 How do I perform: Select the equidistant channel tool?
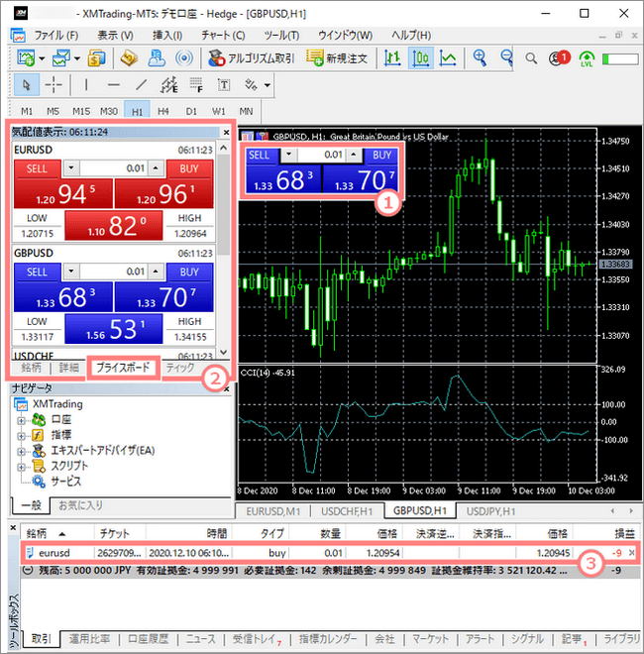[168, 85]
